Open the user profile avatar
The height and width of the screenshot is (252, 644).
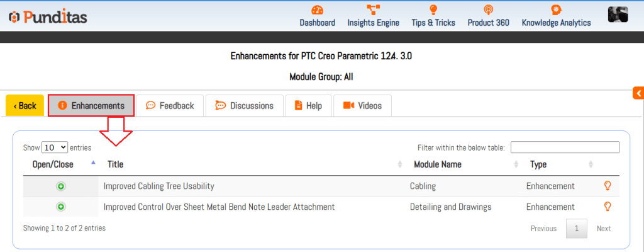[618, 15]
